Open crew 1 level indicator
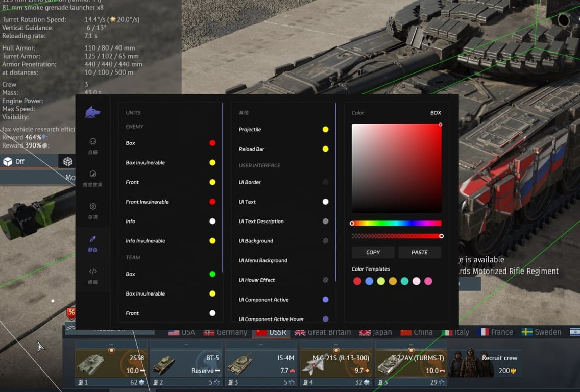The image size is (580, 392). pyautogui.click(x=83, y=382)
